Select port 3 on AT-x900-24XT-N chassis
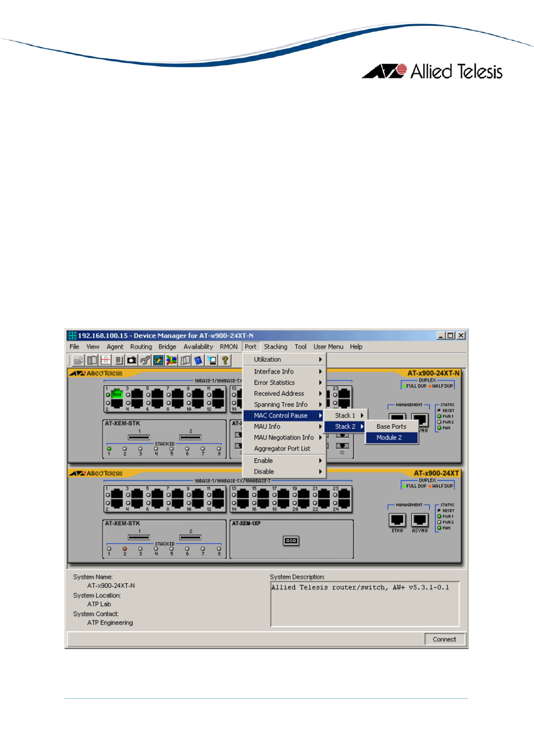Image resolution: width=534 pixels, height=756 pixels. (x=137, y=394)
